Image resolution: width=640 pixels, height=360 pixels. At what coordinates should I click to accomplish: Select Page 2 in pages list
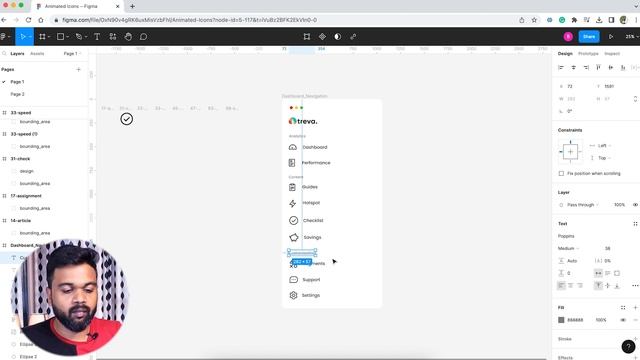click(x=18, y=94)
